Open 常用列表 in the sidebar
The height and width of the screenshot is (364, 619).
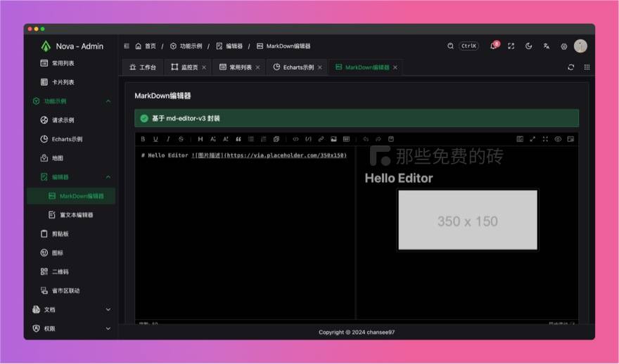coord(72,63)
